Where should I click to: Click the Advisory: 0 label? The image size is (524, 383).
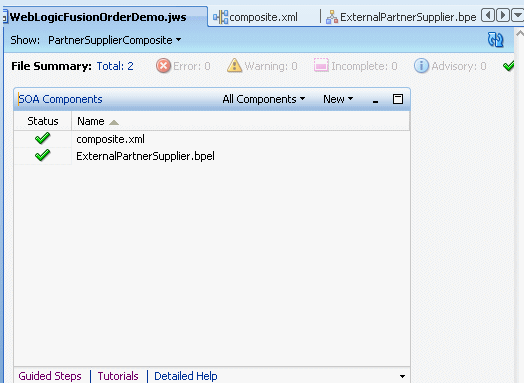pos(459,66)
